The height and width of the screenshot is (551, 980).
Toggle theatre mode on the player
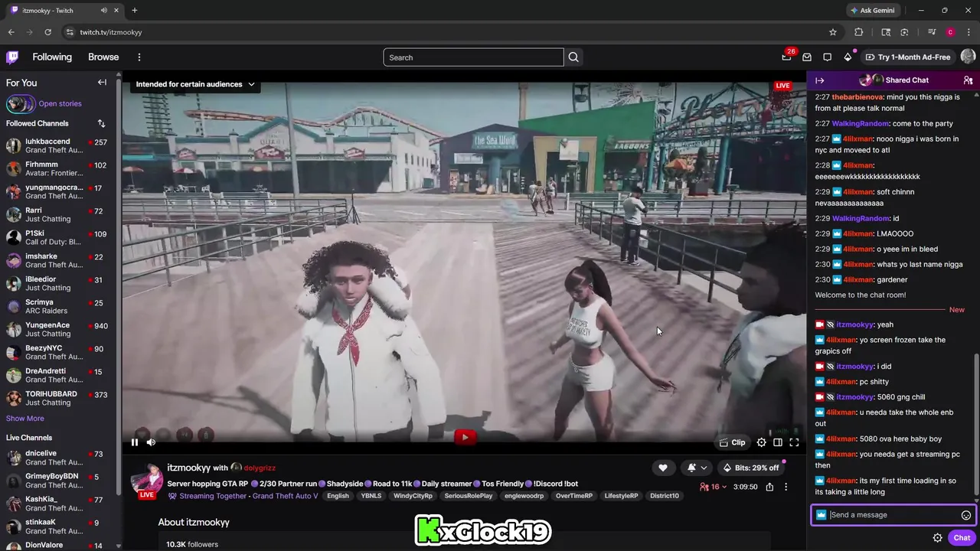tap(778, 442)
